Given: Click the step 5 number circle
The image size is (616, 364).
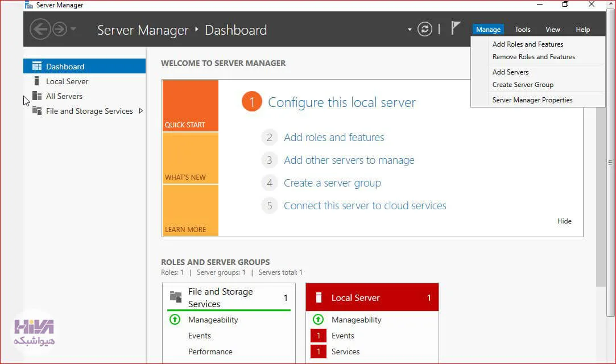Looking at the screenshot, I should 270,206.
